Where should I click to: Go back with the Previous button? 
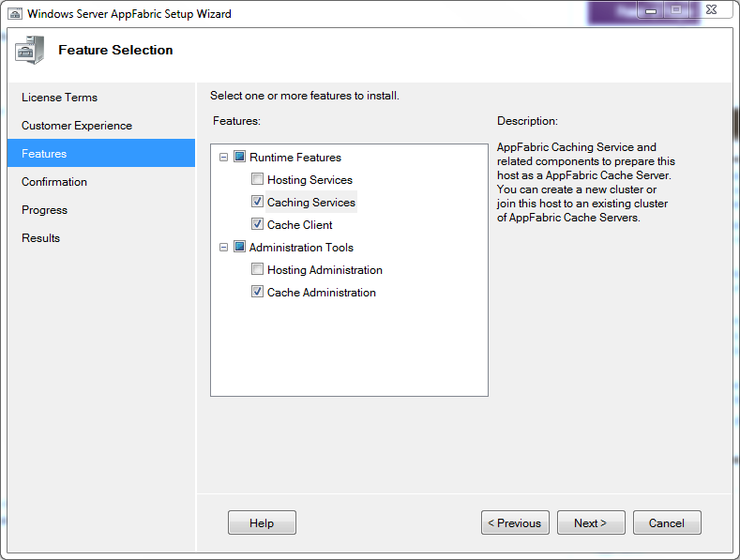(515, 522)
